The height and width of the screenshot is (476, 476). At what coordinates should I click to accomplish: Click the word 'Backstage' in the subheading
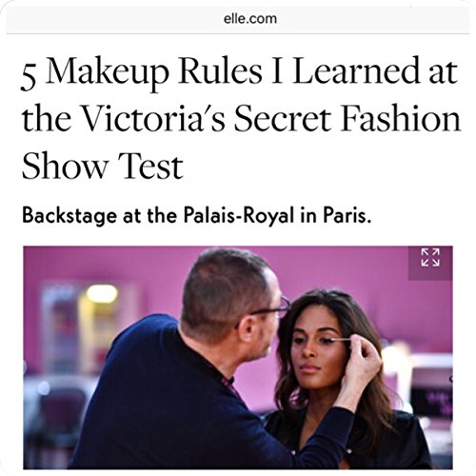pos(69,216)
